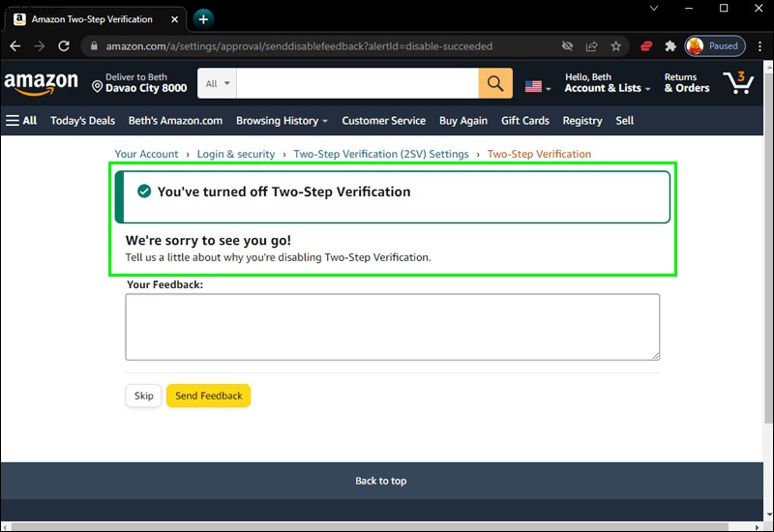Open Customer Service
The height and width of the screenshot is (532, 774).
coord(383,121)
